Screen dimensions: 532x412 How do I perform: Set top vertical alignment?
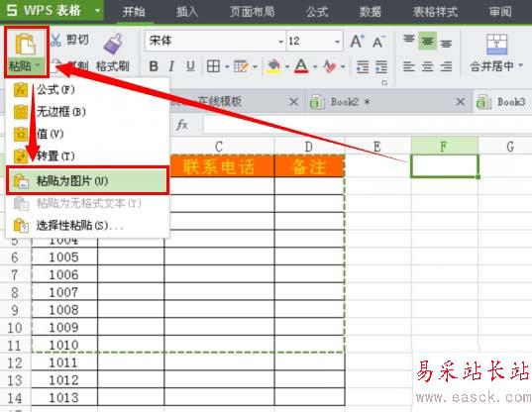[x=409, y=41]
